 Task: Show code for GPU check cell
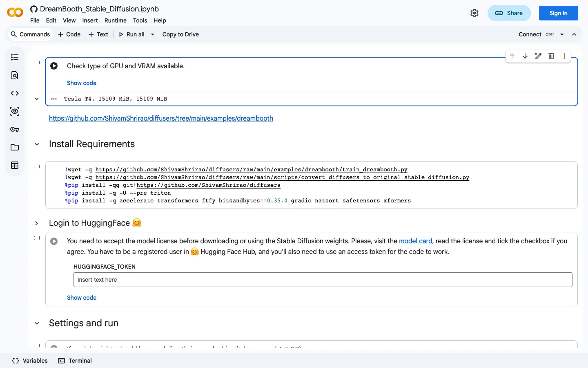(82, 83)
